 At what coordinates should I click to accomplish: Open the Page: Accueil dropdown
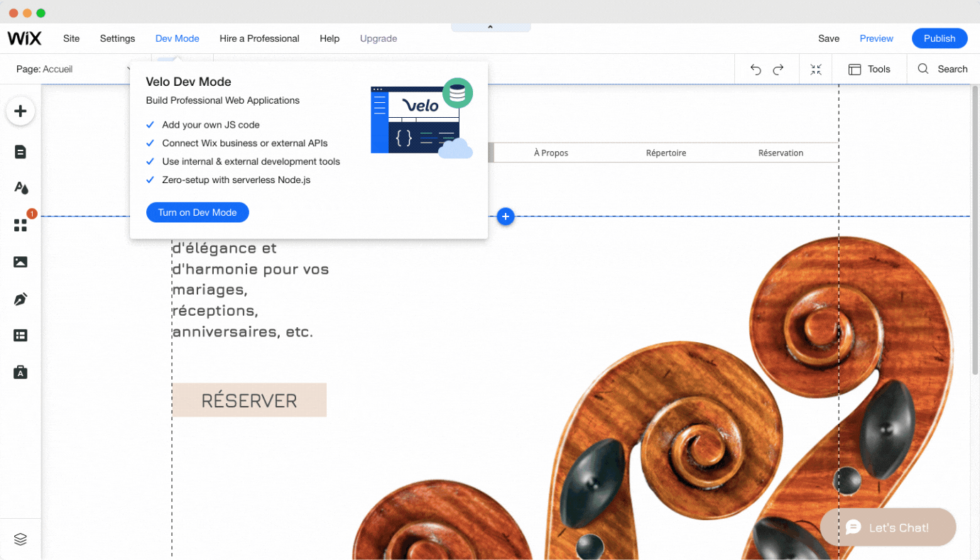75,69
